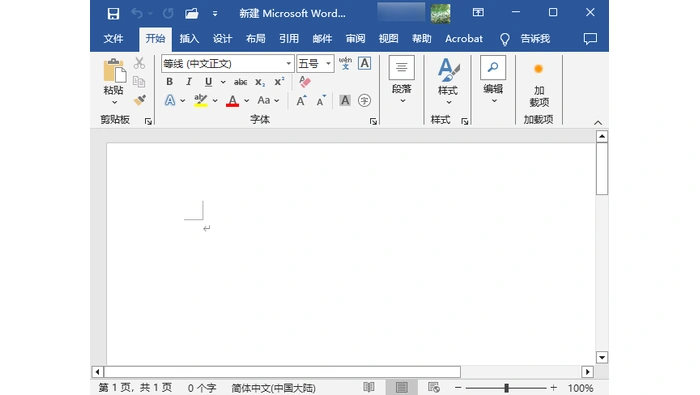Toggle Strikethrough abc formatting

(x=240, y=82)
